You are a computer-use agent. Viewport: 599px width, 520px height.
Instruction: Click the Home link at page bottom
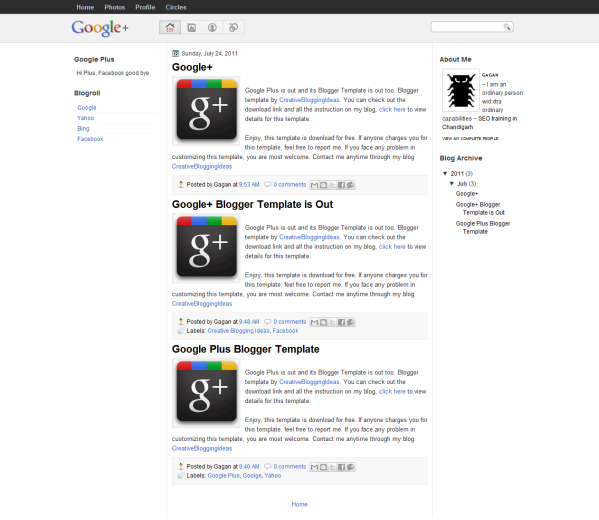click(300, 504)
